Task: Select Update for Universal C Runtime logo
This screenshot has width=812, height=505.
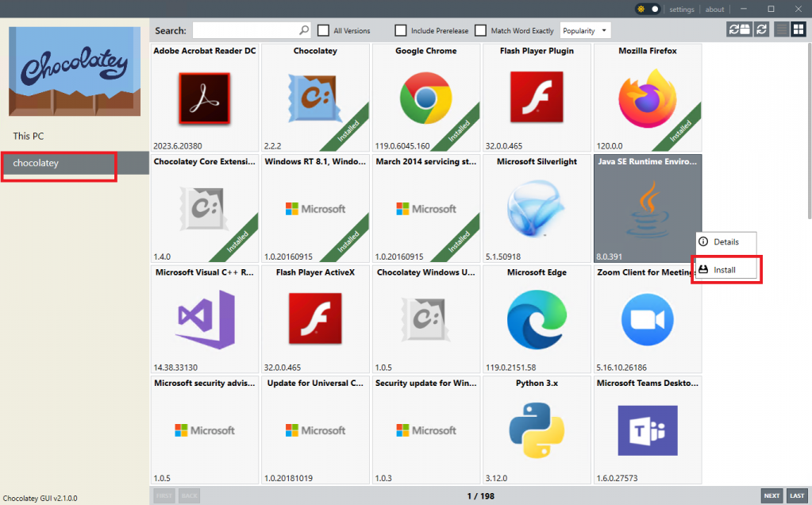Action: click(315, 430)
